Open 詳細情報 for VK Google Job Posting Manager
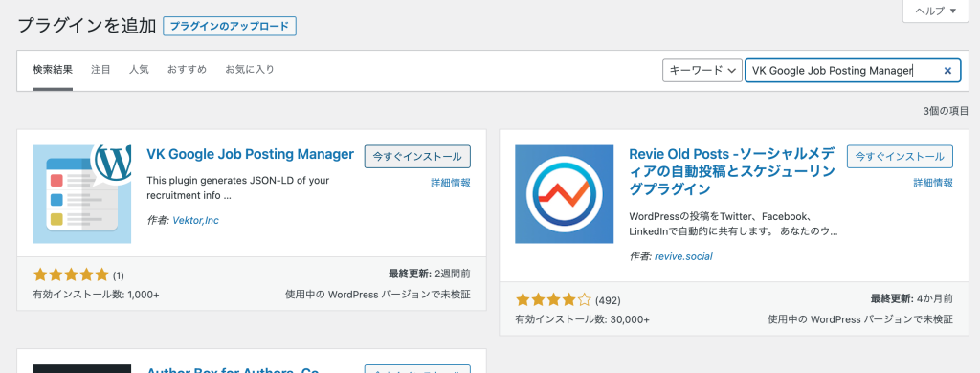The height and width of the screenshot is (373, 980). tap(451, 183)
